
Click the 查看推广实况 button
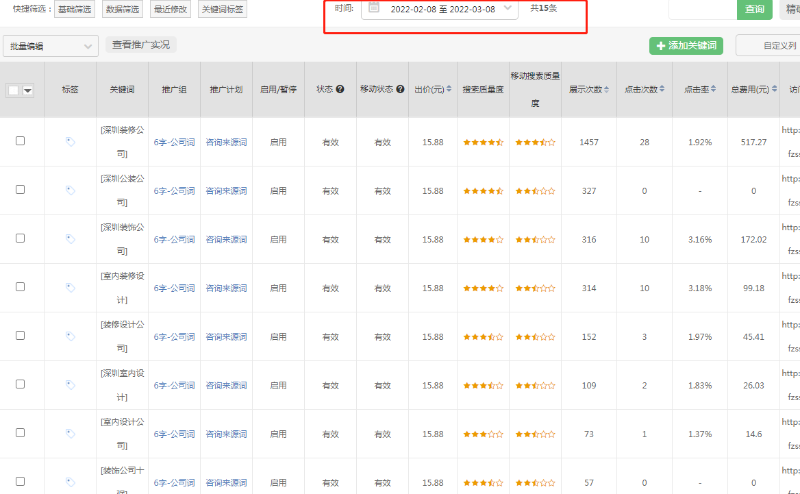click(x=140, y=45)
